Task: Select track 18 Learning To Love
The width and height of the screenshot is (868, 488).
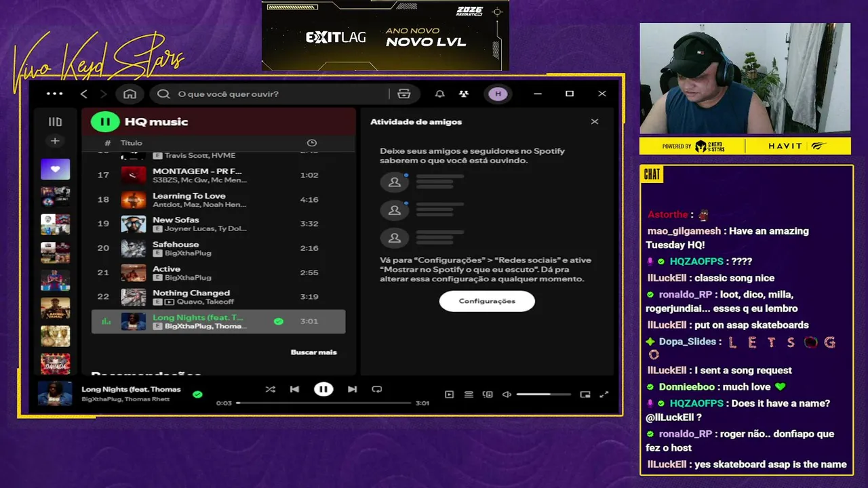Action: [218, 199]
